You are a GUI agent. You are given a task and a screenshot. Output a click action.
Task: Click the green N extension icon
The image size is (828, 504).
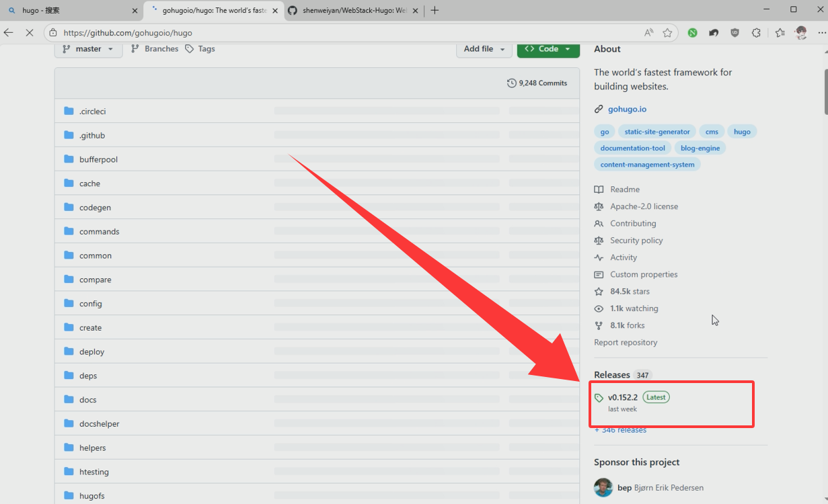(692, 32)
